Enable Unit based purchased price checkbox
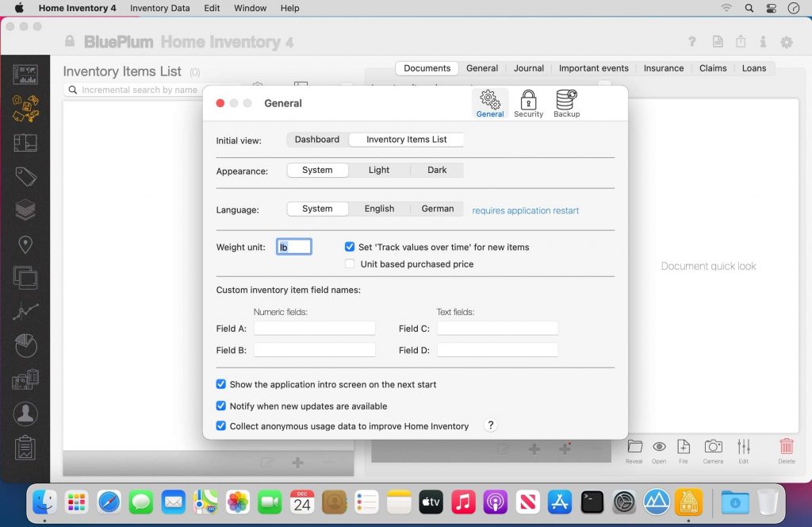 [x=350, y=264]
